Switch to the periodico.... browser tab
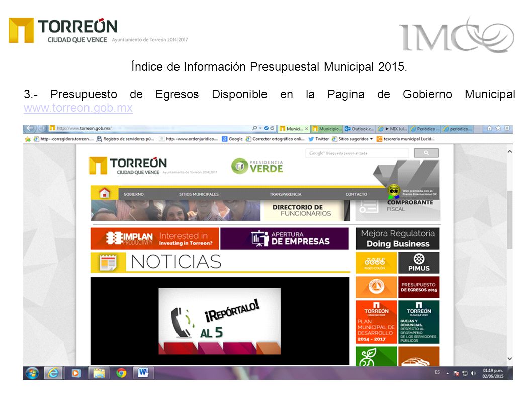532x399 pixels. tap(458, 129)
